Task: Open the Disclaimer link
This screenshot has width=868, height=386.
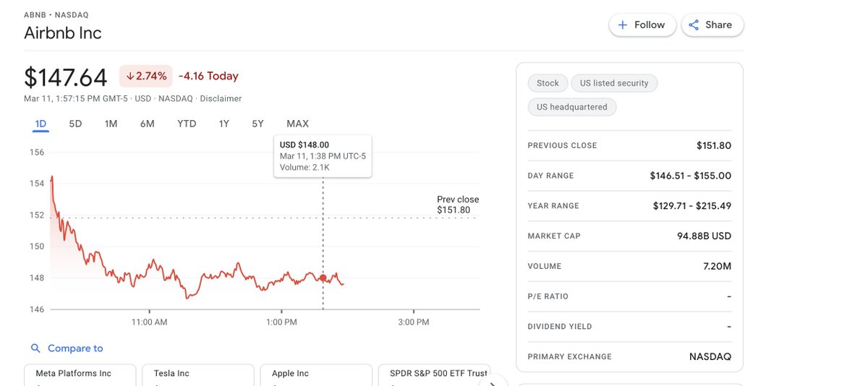Action: [221, 98]
